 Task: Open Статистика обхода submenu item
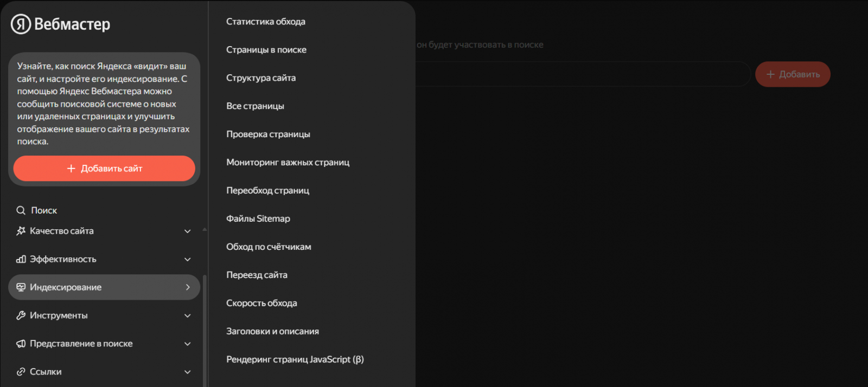(x=265, y=22)
